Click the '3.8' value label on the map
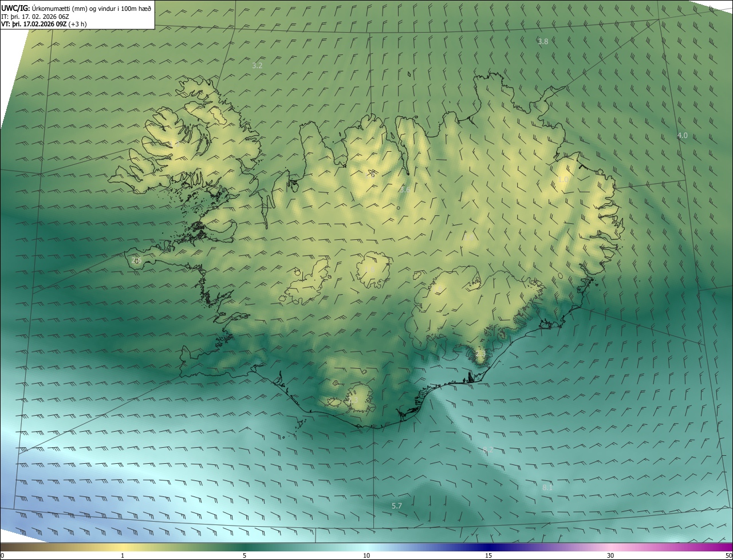733x560 pixels. point(543,42)
